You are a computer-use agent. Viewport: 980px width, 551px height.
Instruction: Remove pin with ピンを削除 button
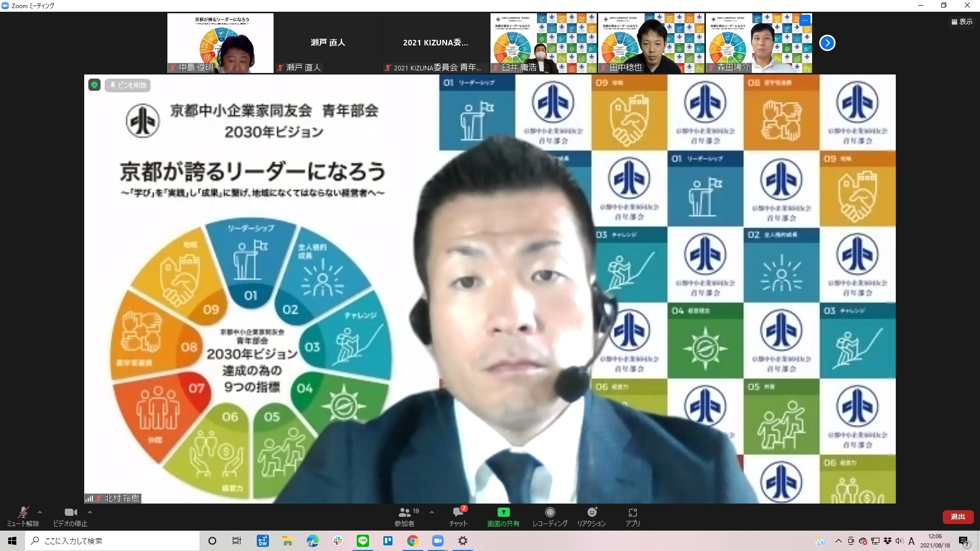point(128,85)
